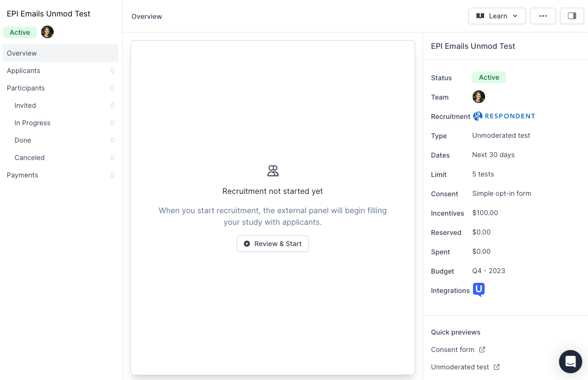
Task: Open the Intercom chat messenger bubble
Action: (570, 361)
